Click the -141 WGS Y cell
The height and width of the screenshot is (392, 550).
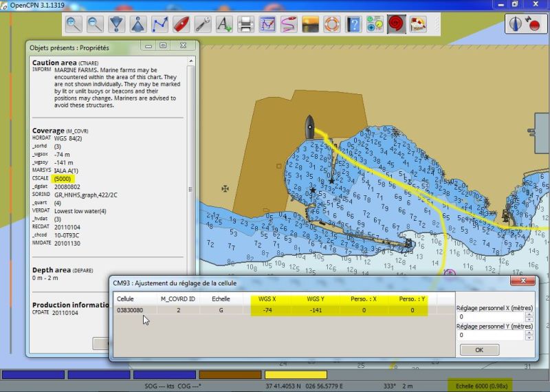(316, 310)
